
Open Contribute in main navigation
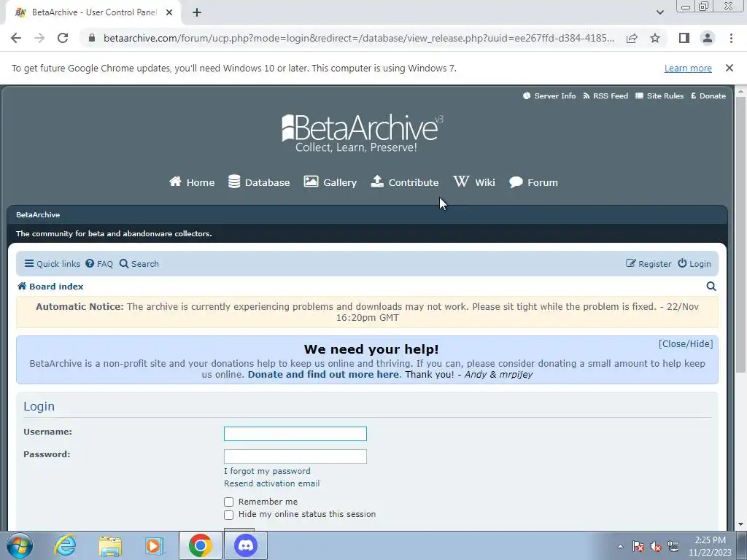(x=404, y=182)
